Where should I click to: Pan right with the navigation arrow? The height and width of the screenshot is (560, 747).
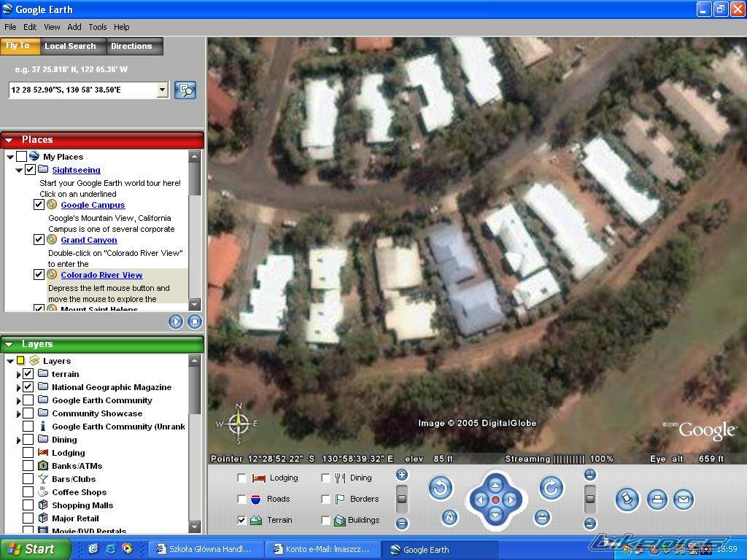click(511, 500)
